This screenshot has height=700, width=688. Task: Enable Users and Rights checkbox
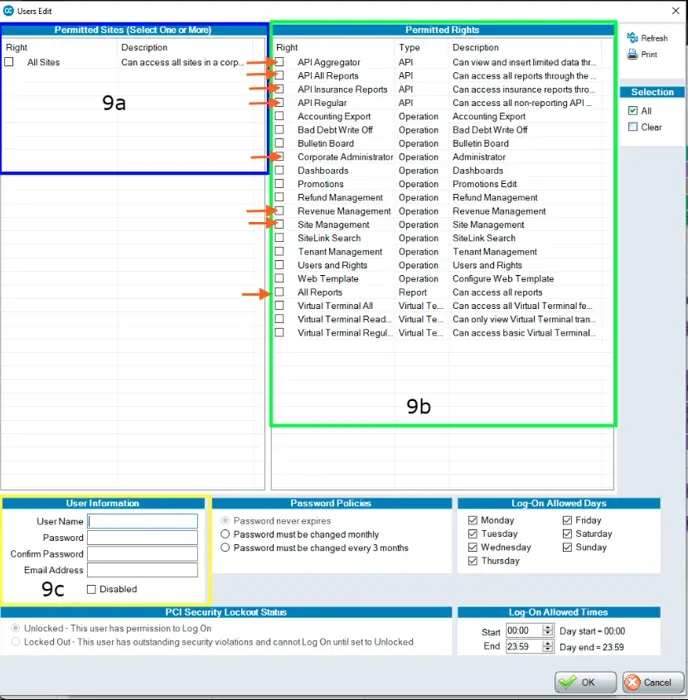tap(279, 265)
